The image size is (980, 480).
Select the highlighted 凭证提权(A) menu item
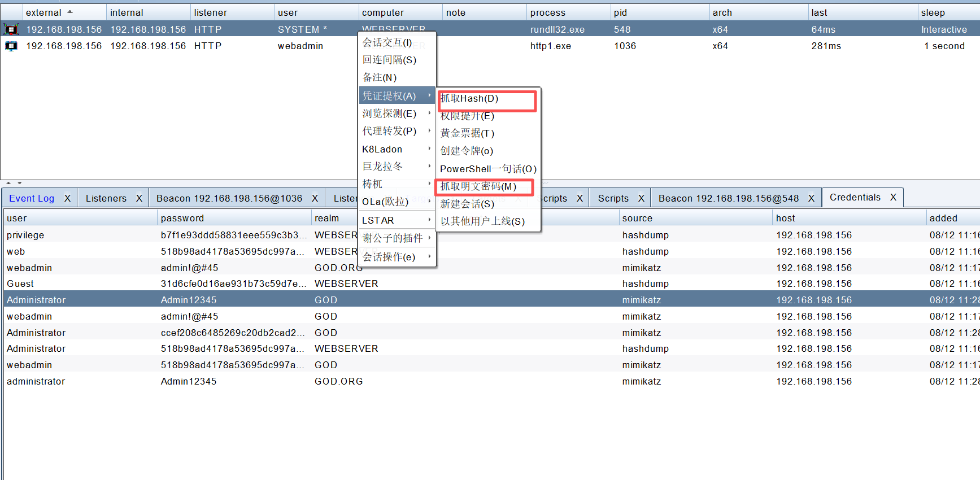click(398, 96)
